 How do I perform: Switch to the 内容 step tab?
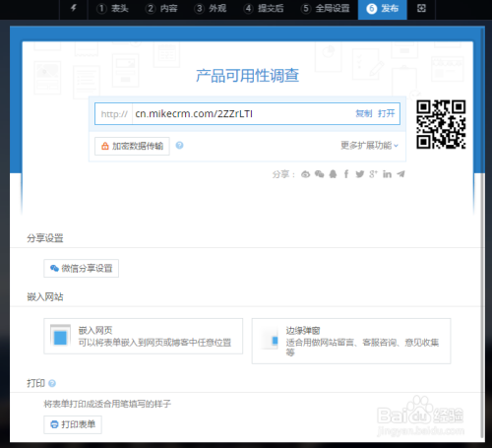click(x=161, y=8)
